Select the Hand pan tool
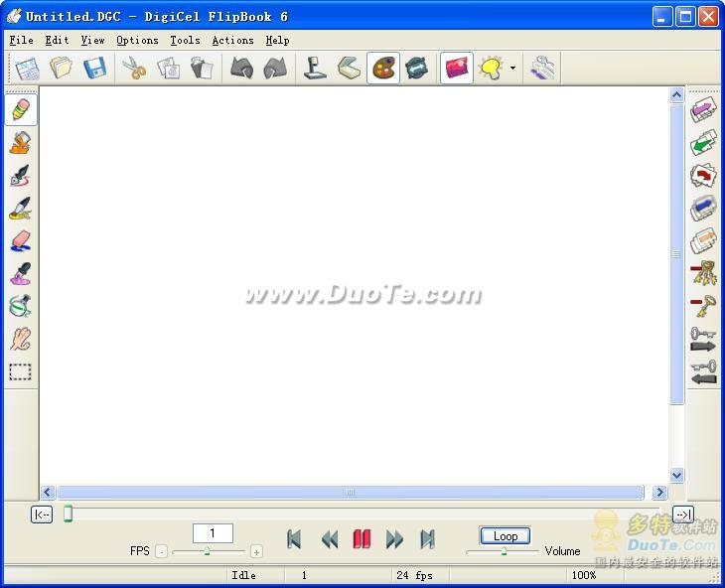The width and height of the screenshot is (725, 588). click(21, 339)
